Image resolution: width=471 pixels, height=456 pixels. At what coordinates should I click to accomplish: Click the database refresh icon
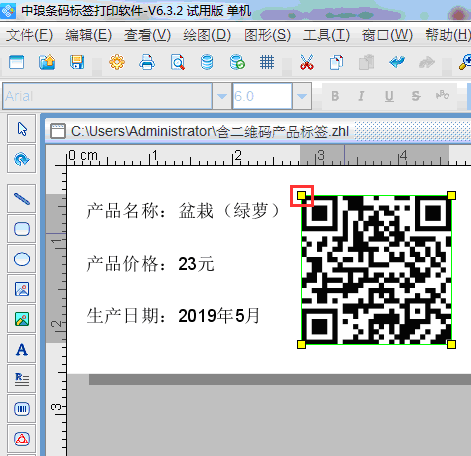click(x=237, y=62)
